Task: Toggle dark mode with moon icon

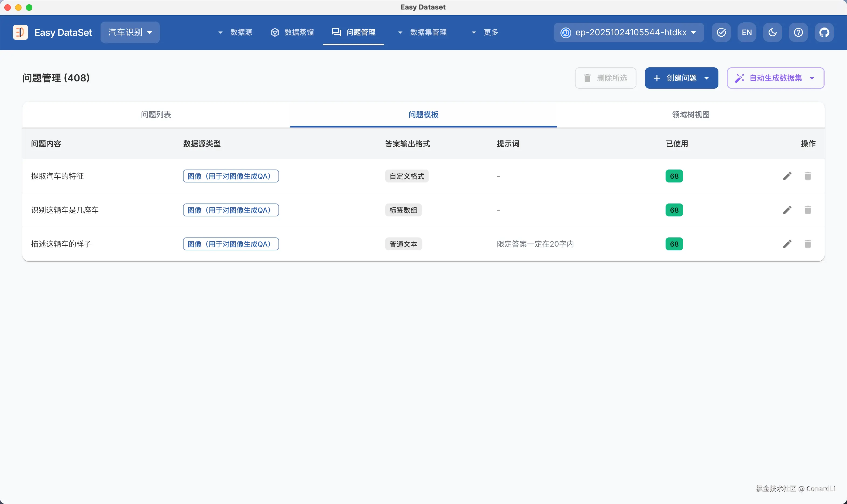Action: click(x=772, y=32)
